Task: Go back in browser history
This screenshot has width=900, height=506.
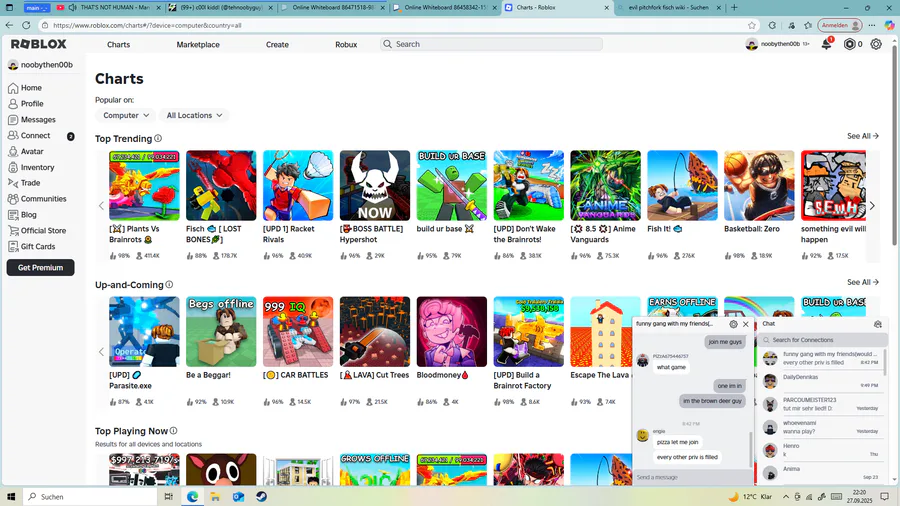Action: pyautogui.click(x=9, y=25)
